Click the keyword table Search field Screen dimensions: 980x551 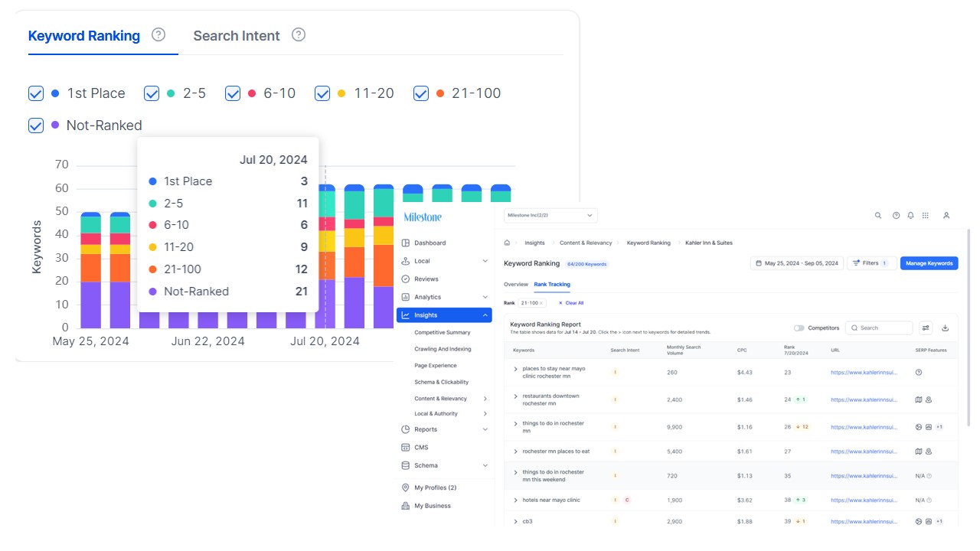click(879, 328)
